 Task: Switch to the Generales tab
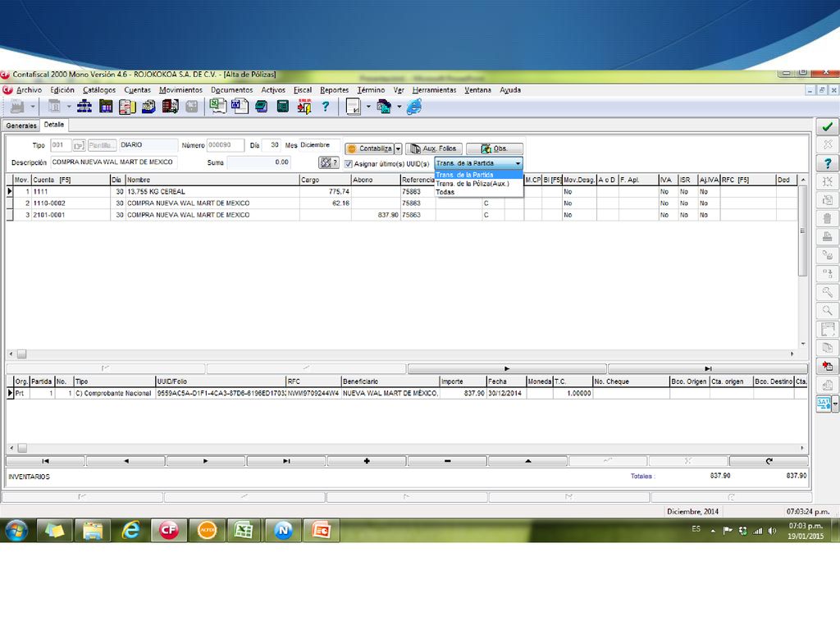pos(21,126)
